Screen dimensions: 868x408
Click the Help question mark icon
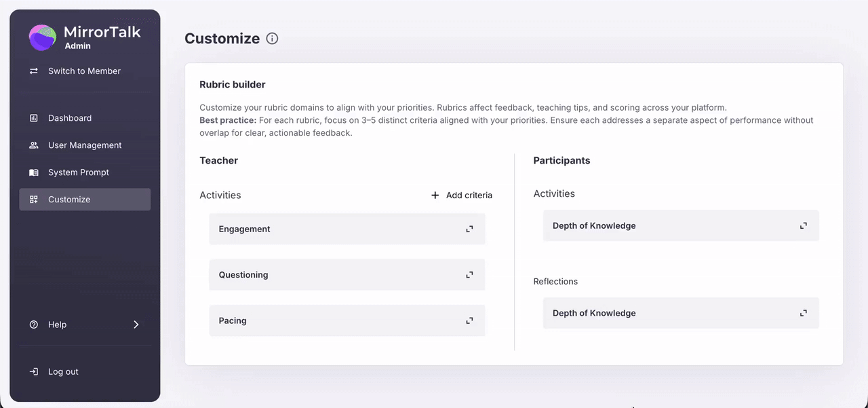(33, 324)
